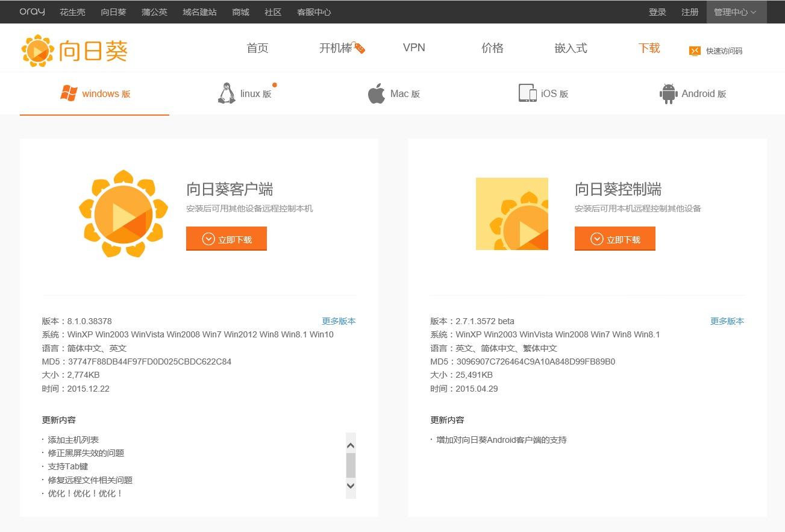
Task: Click the download arrow icon on the 客户端 立即下载 button
Action: point(208,239)
